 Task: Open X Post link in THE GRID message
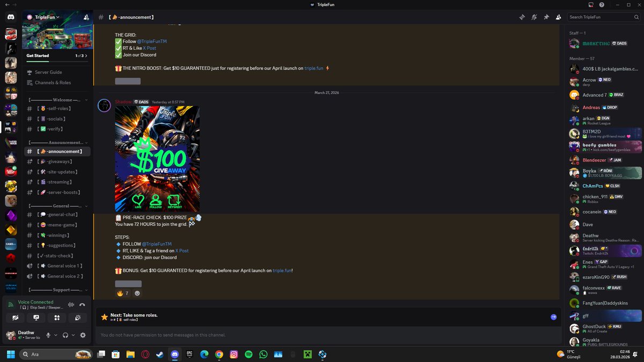[149, 48]
